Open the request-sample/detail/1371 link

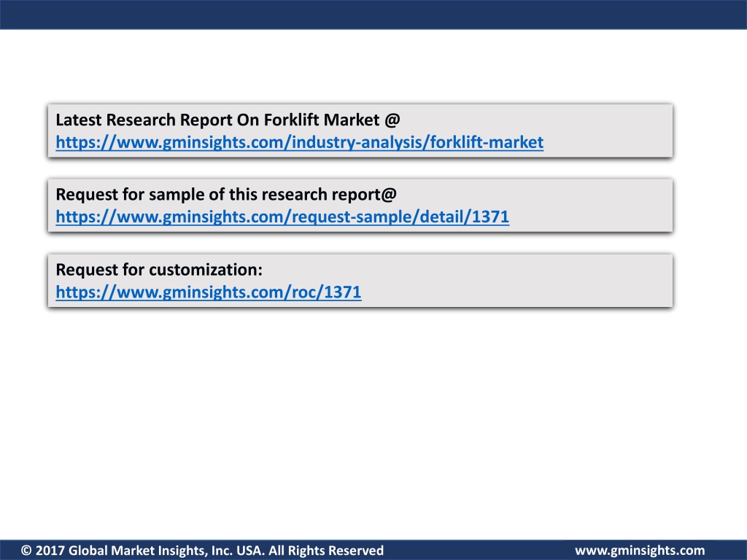pos(282,217)
